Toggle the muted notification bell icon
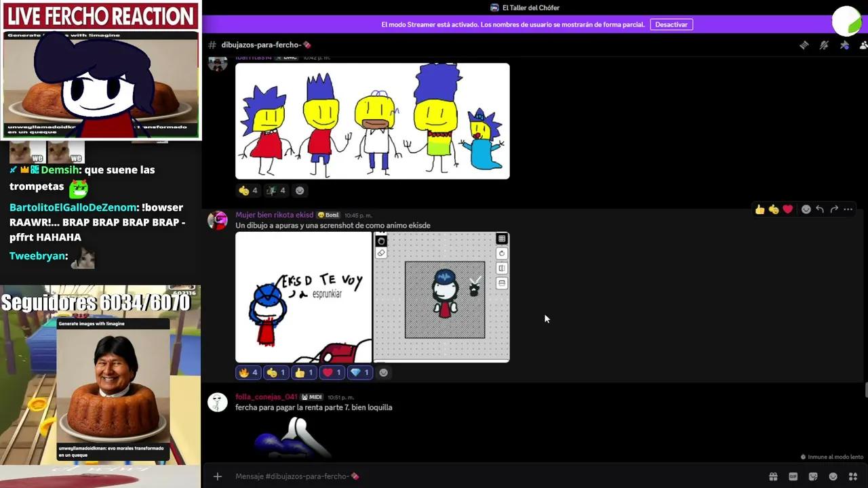 pyautogui.click(x=825, y=45)
